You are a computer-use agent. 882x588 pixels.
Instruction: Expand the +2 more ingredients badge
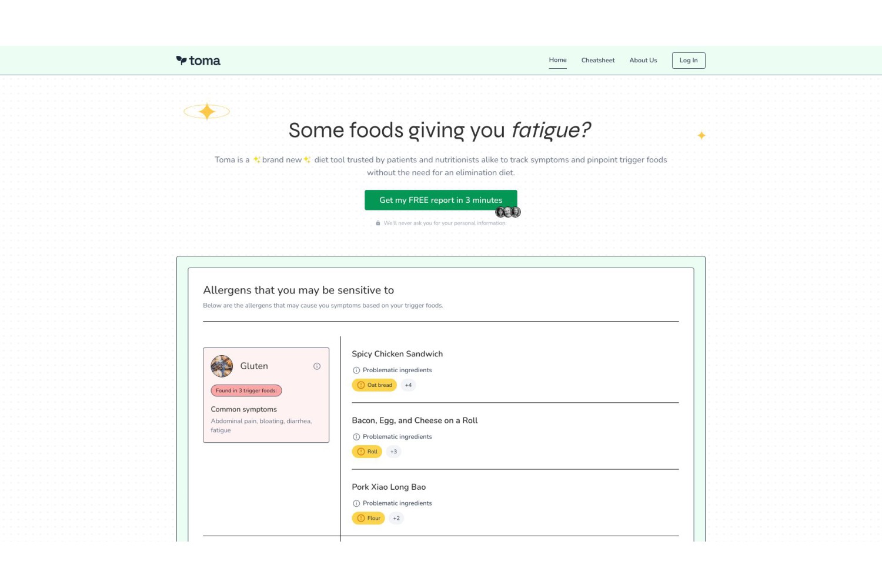(x=396, y=518)
